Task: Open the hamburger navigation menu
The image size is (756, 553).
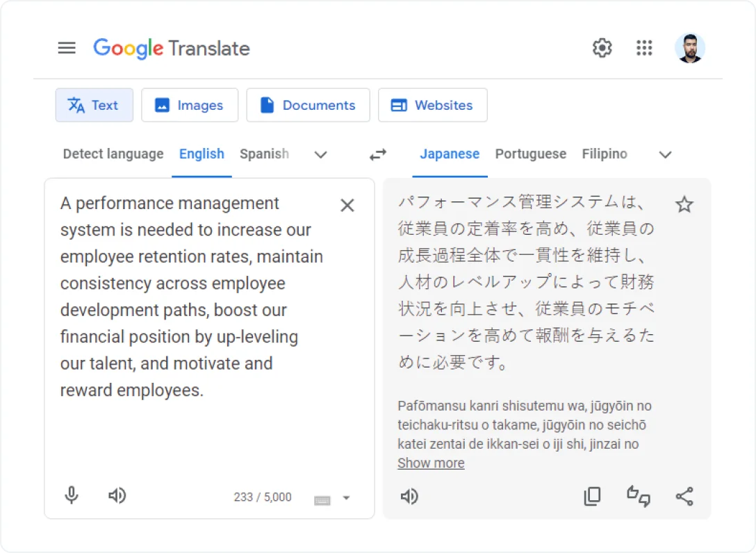Action: (x=67, y=48)
